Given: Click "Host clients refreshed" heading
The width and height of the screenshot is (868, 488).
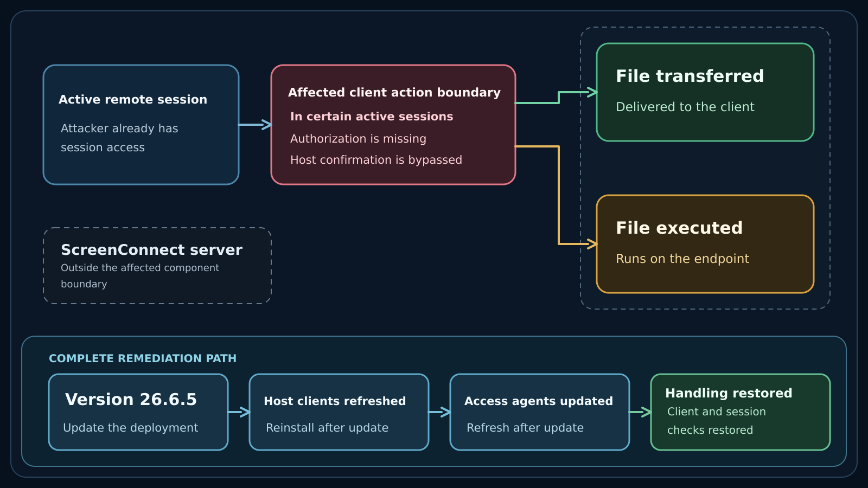Looking at the screenshot, I should point(335,401).
